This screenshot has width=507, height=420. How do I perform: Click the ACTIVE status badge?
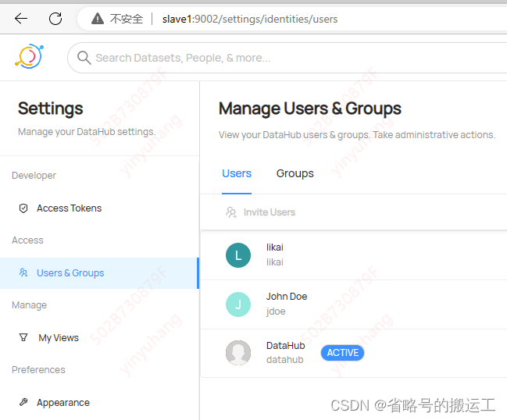click(342, 353)
